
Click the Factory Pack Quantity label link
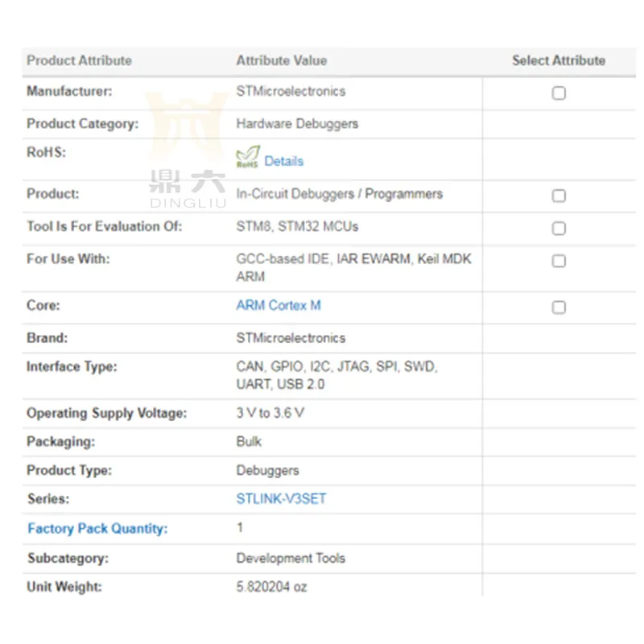click(x=97, y=528)
